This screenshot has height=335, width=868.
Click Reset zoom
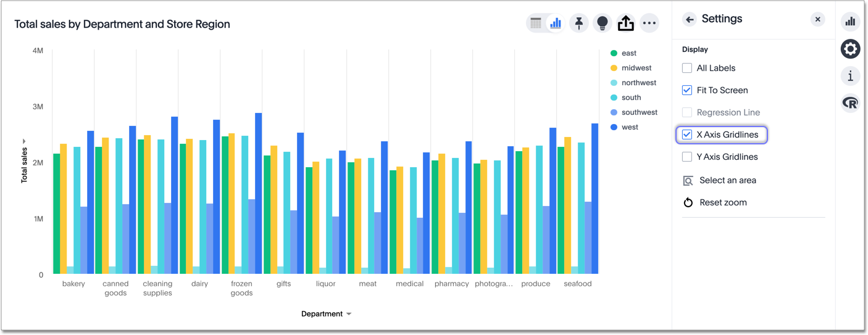[722, 202]
